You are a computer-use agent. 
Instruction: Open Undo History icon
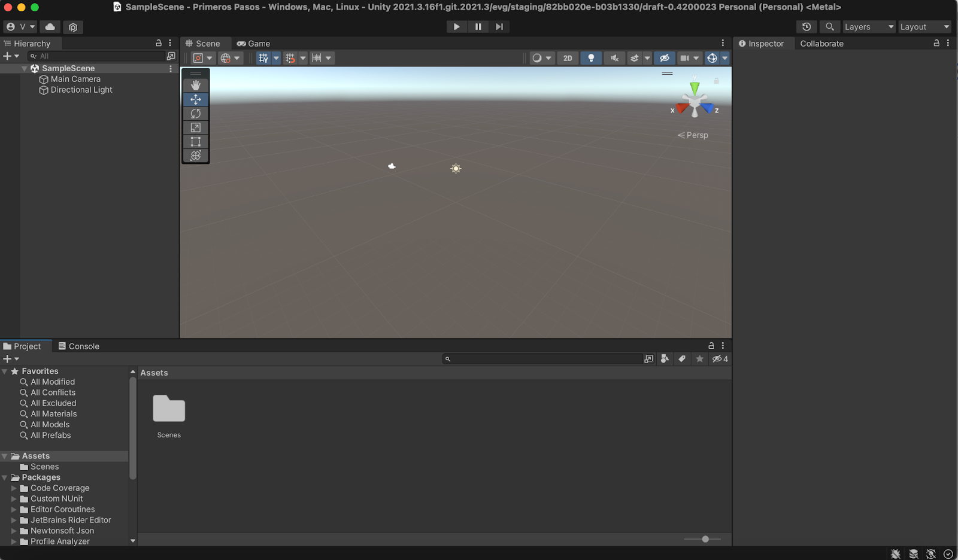click(807, 27)
